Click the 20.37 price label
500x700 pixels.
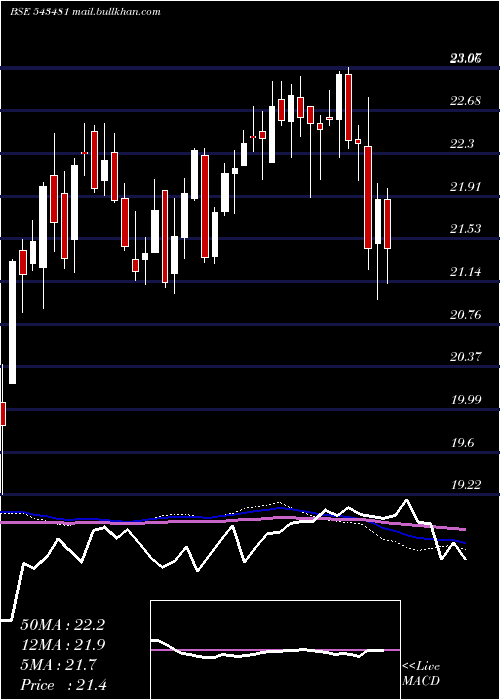[466, 357]
